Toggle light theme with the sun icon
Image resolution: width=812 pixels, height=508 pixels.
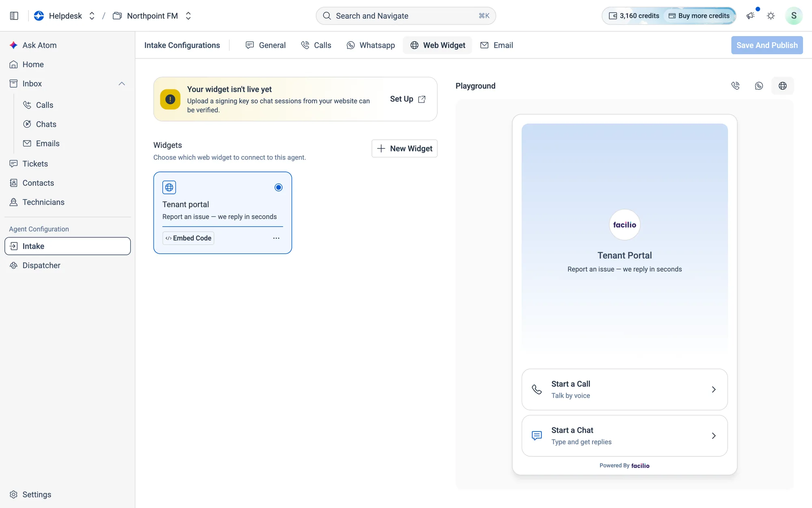point(771,16)
